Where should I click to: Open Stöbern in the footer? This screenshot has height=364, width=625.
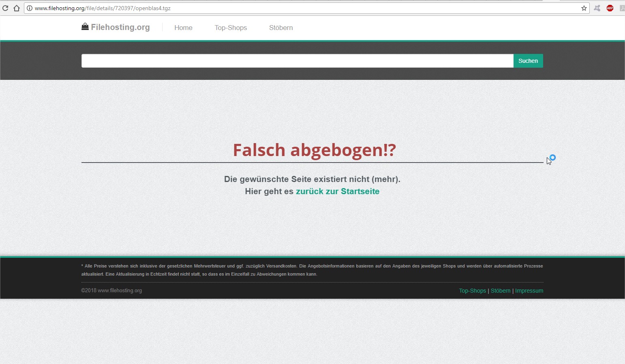pyautogui.click(x=500, y=291)
